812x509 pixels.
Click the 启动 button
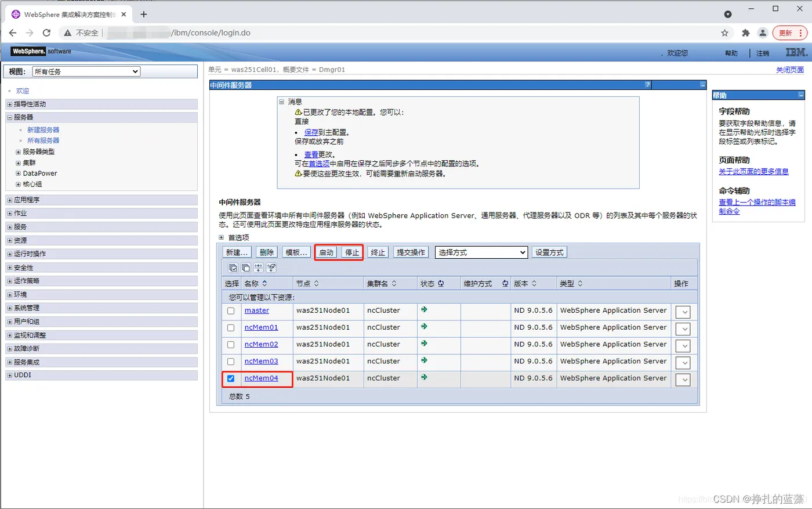click(x=327, y=252)
